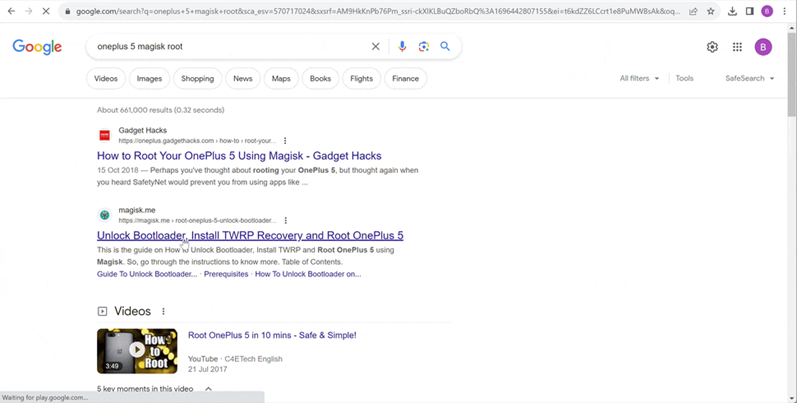The width and height of the screenshot is (797, 403).
Task: Open Chrome profile avatar in toolbar
Action: click(x=767, y=11)
